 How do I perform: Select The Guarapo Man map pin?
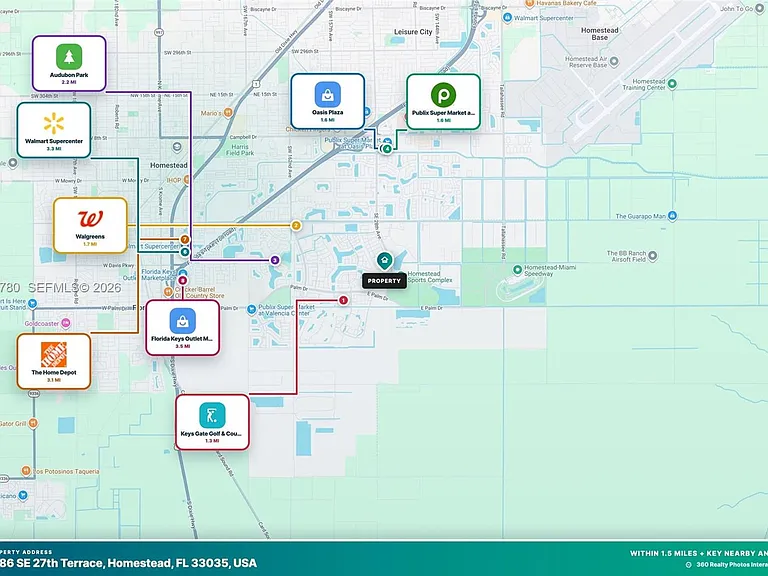pyautogui.click(x=672, y=216)
